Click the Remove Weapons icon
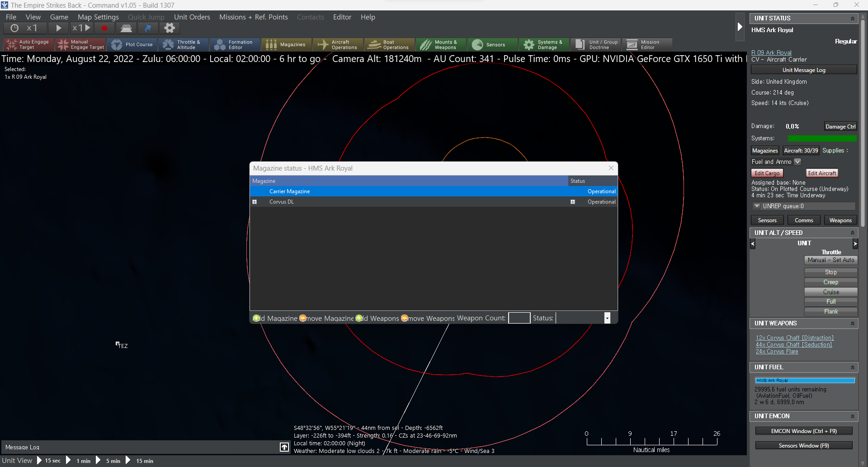This screenshot has height=467, width=868. [x=405, y=318]
